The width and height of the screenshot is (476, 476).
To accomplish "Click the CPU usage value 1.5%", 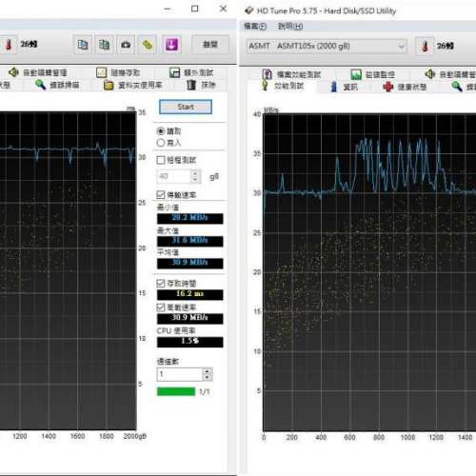I will coord(189,342).
